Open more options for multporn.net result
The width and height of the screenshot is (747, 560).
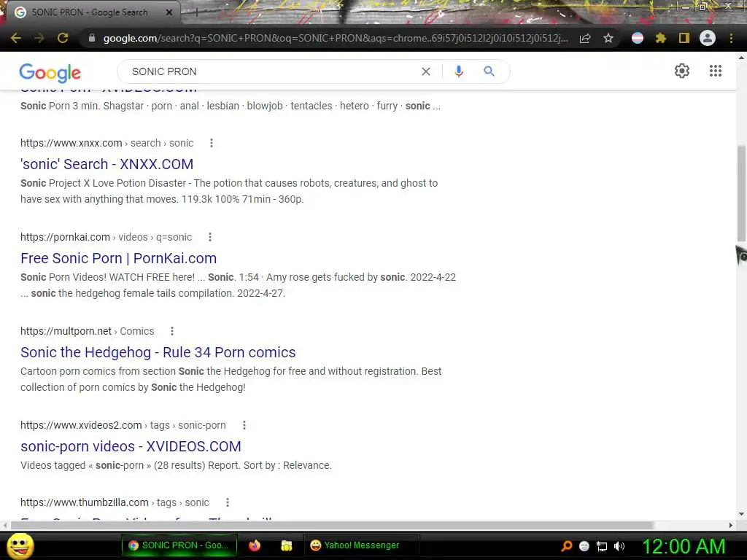click(x=172, y=331)
